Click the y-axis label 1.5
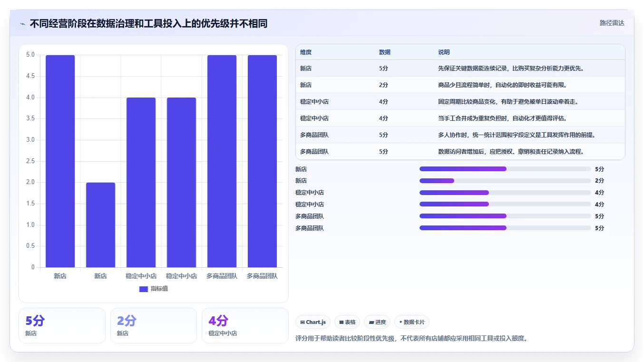Image resolution: width=644 pixels, height=362 pixels. [x=30, y=204]
